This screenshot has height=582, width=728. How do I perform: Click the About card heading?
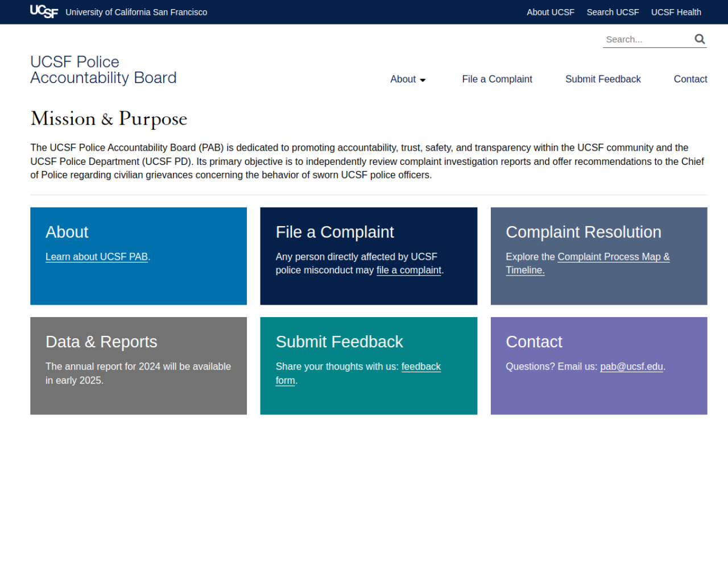[x=67, y=232]
